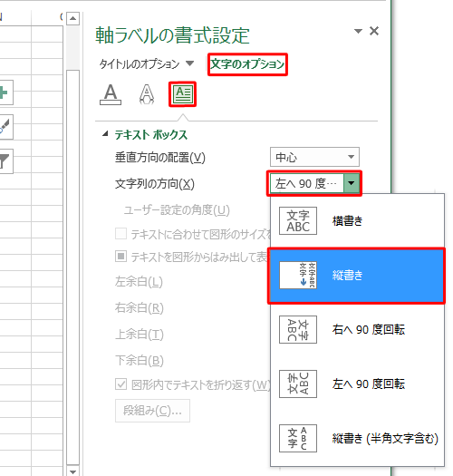Screen dimensions: 453x476
Task: Click the 垂直方向の配置(V) label
Action: pos(160,157)
